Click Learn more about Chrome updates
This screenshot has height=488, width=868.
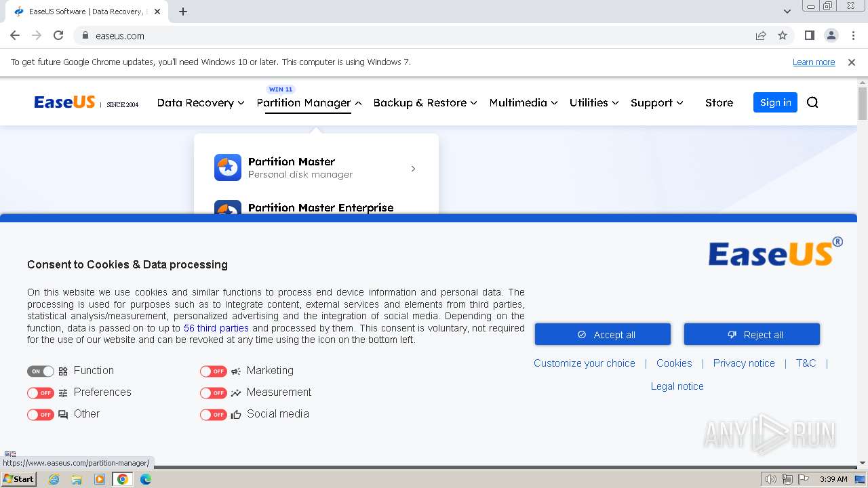click(814, 62)
